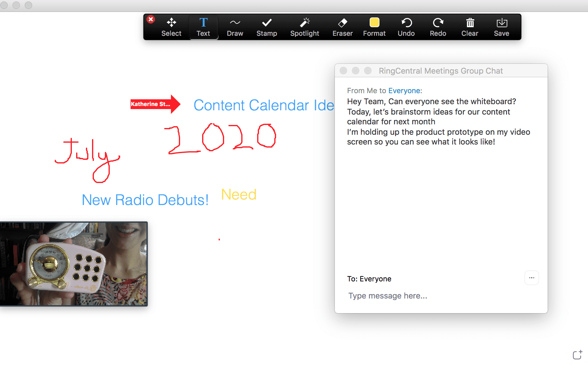This screenshot has height=370, width=588.
Task: Activate the Text tool
Action: pos(203,27)
